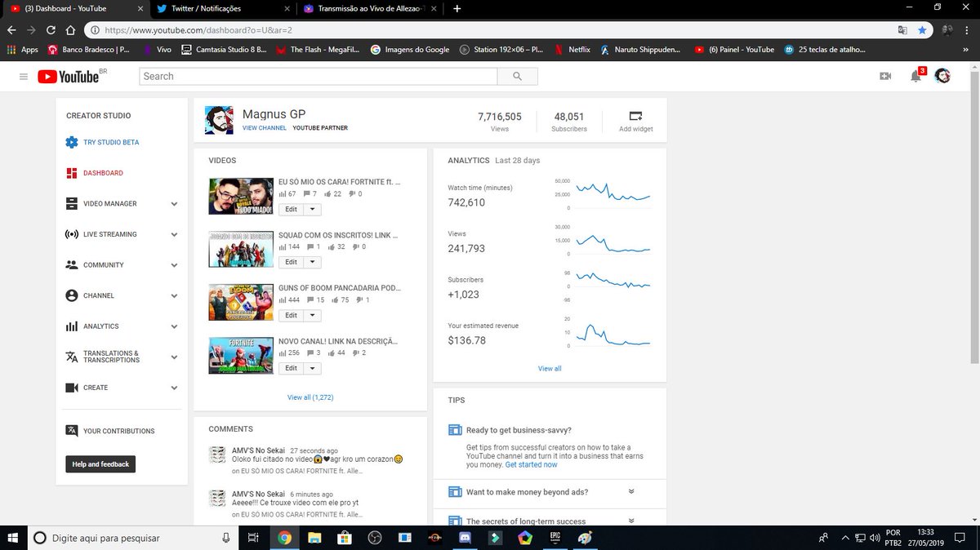Open Edit dropdown arrow for EU SÓ MIO video

[312, 209]
